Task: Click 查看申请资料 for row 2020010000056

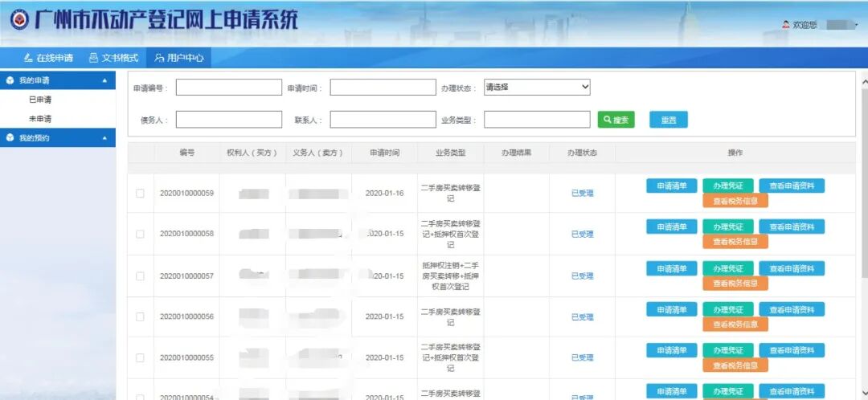Action: (x=792, y=309)
